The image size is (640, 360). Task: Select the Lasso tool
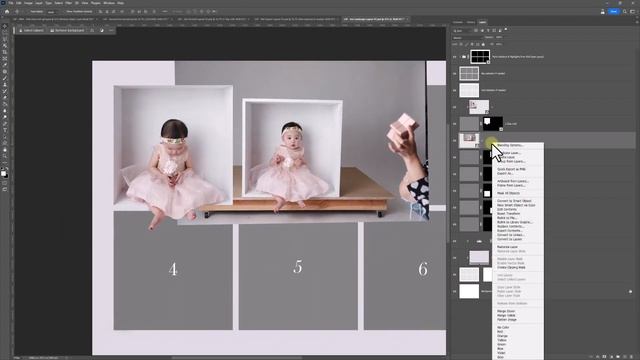[x=5, y=40]
